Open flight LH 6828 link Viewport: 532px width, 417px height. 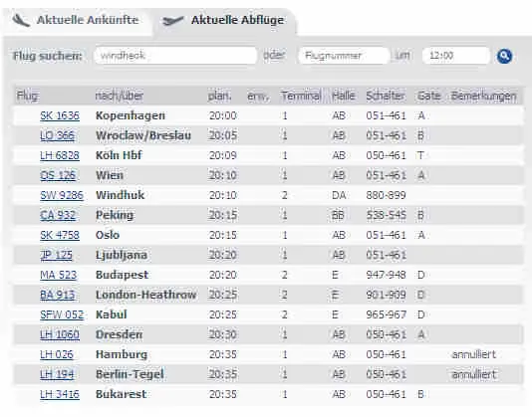click(60, 155)
